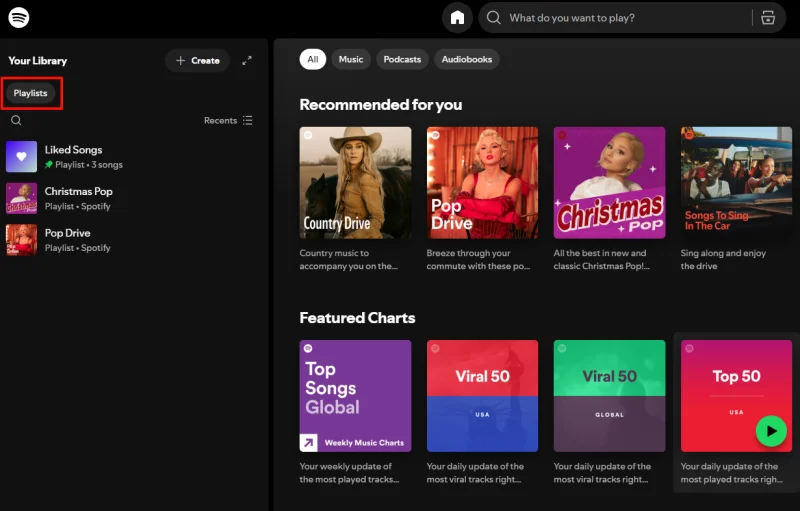Viewport: 800px width, 511px height.
Task: Click the 'Recommended for you' heading
Action: point(381,105)
